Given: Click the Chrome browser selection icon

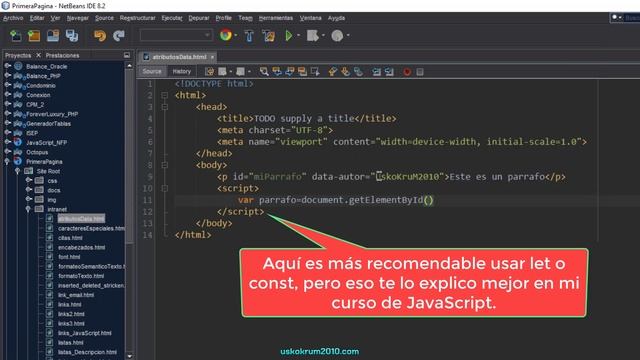Looking at the screenshot, I should 226,35.
